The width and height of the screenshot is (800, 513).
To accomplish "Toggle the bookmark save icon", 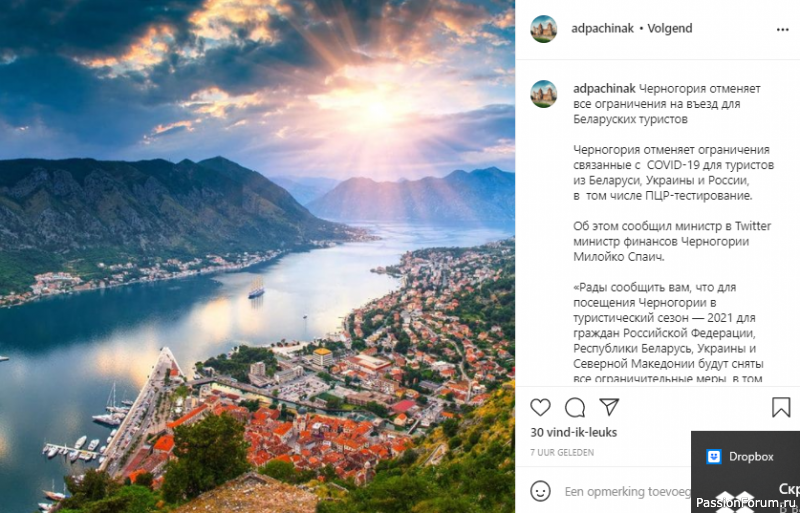I will point(781,407).
